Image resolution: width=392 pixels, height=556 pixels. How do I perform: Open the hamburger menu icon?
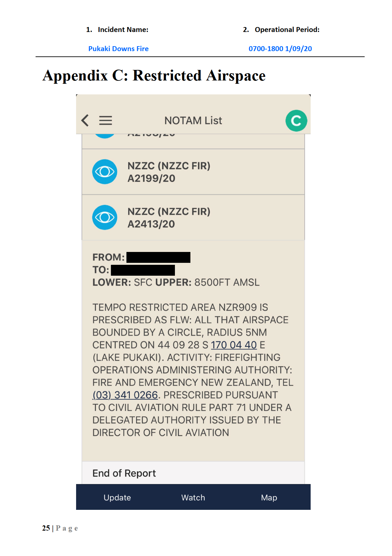click(x=105, y=120)
